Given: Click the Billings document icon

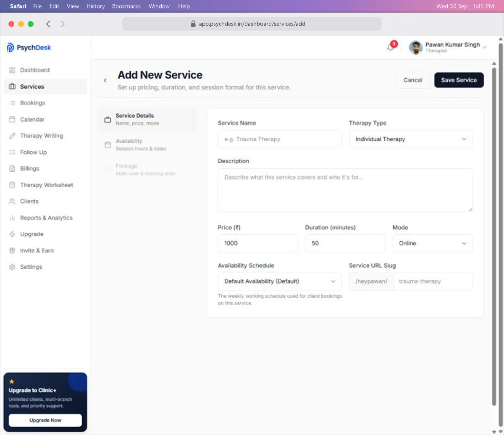Looking at the screenshot, I should [x=12, y=168].
